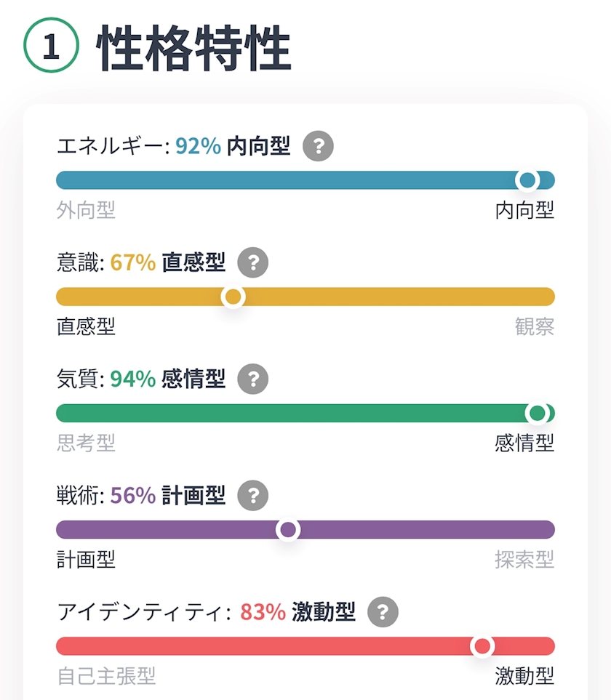The image size is (611, 700).
Task: Click the 計画型 label under the purple bar
Action: 86,560
